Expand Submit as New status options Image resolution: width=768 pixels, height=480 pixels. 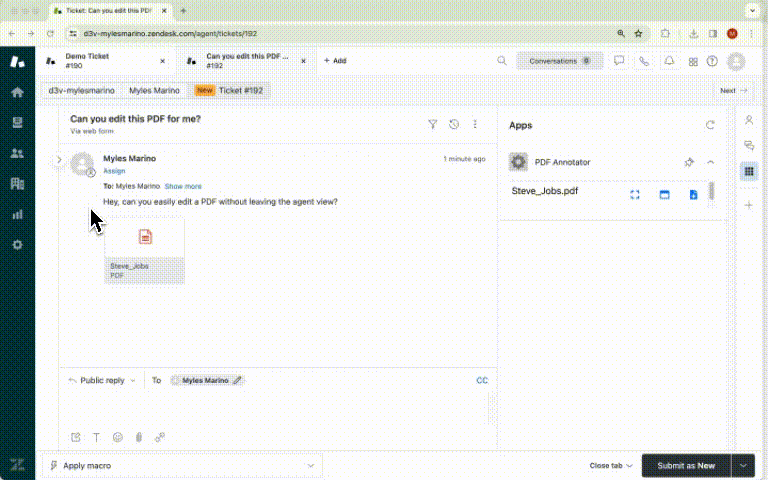pos(743,466)
